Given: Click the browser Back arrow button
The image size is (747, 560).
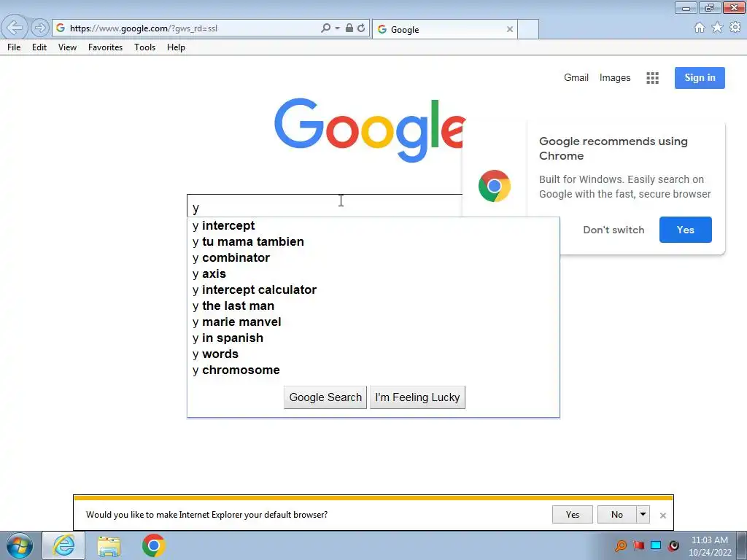Looking at the screenshot, I should [15, 28].
